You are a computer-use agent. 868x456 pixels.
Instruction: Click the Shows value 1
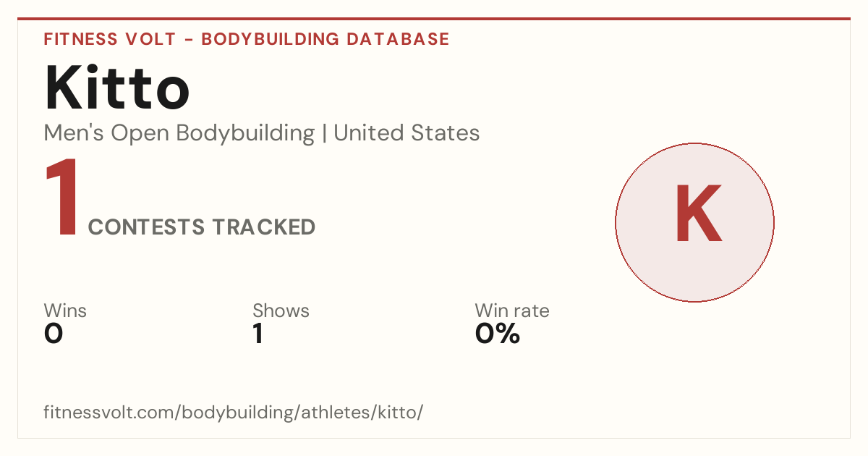[258, 334]
